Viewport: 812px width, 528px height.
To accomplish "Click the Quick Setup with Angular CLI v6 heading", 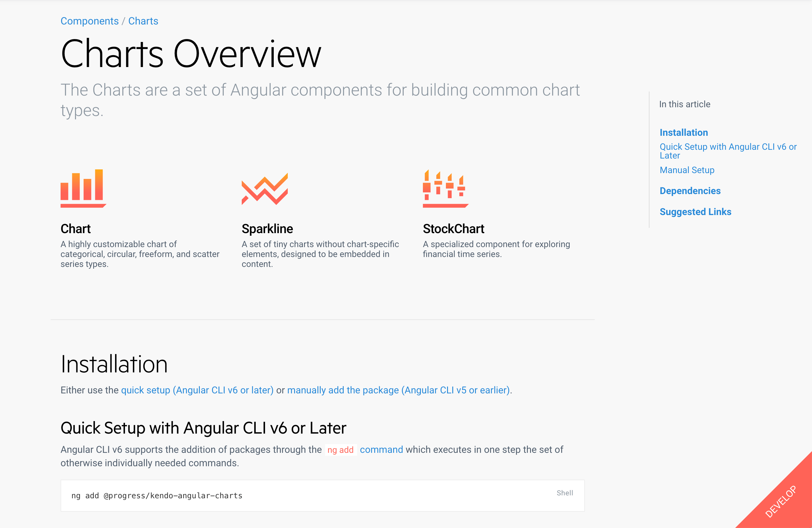I will (x=203, y=428).
